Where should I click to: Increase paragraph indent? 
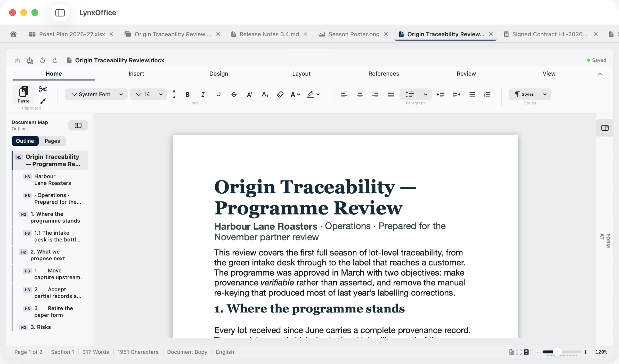[x=441, y=94]
